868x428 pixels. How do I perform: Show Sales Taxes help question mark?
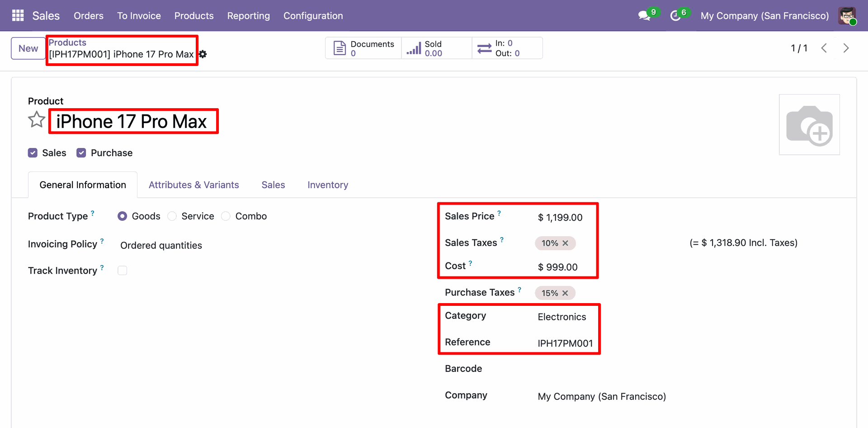502,239
